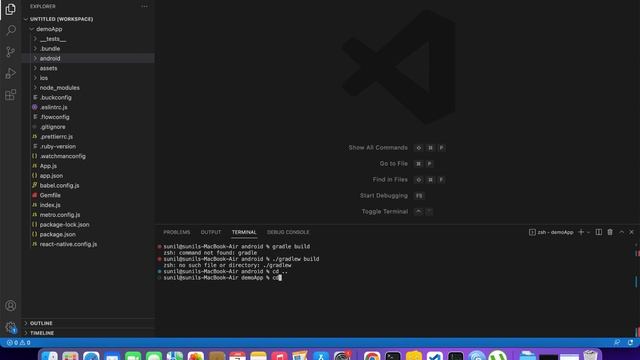The height and width of the screenshot is (360, 640).
Task: Select the zsh - demoApp terminal label
Action: click(551, 232)
